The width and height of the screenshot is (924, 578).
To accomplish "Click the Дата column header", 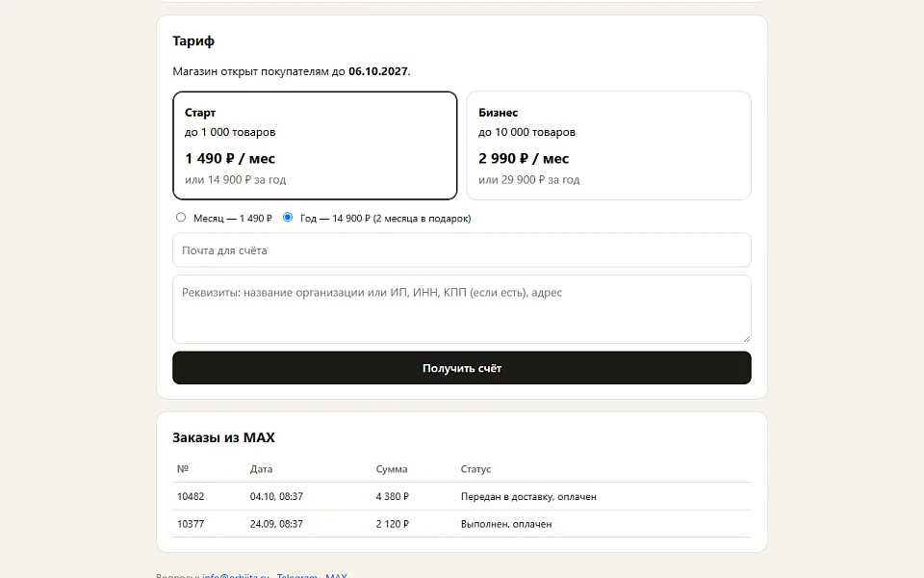I will click(261, 469).
